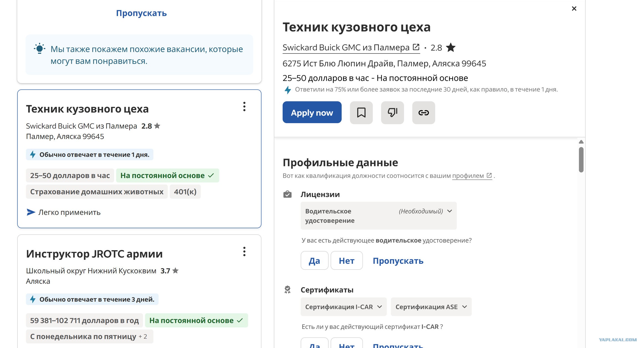The image size is (644, 348).
Task: Mark job as not interested (thumbs down)
Action: coord(392,112)
